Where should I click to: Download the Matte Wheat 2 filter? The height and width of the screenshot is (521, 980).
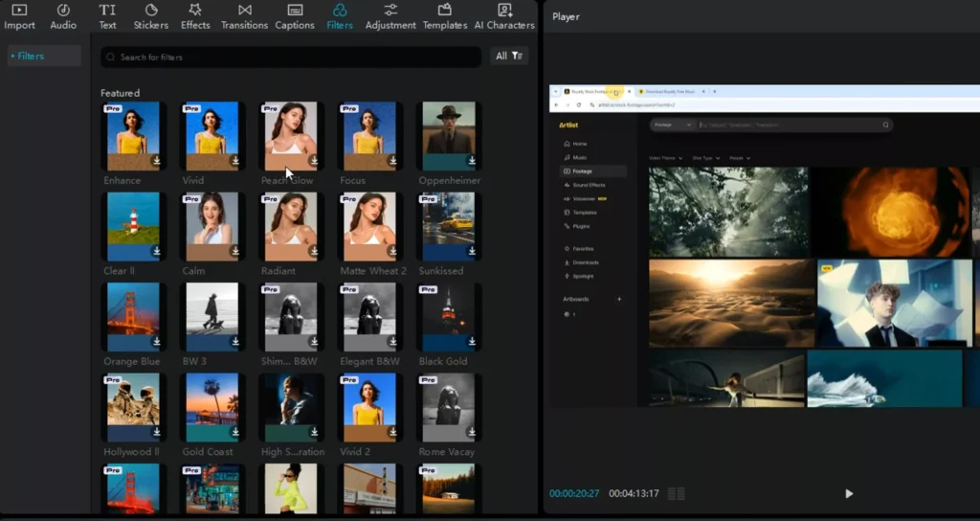coord(392,251)
